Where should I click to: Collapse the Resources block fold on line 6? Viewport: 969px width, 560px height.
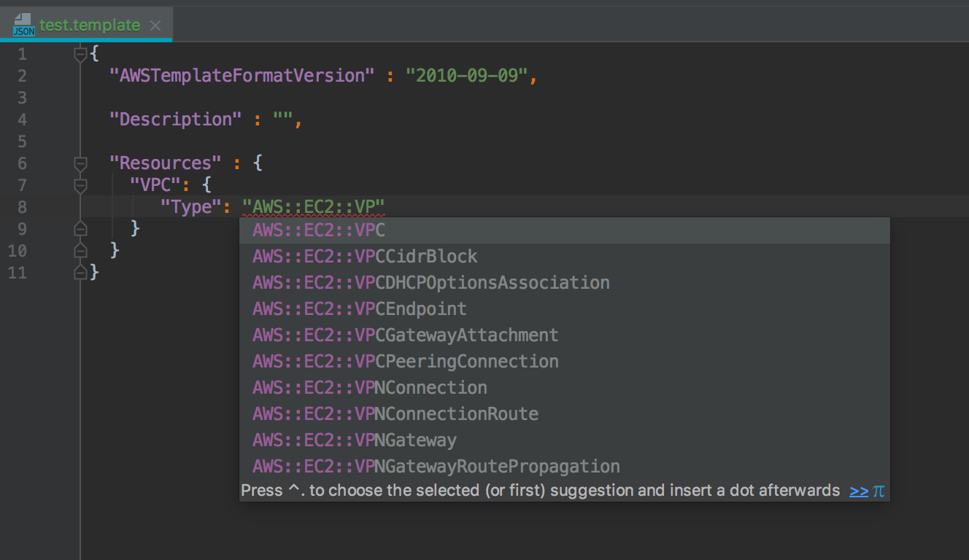[x=80, y=163]
